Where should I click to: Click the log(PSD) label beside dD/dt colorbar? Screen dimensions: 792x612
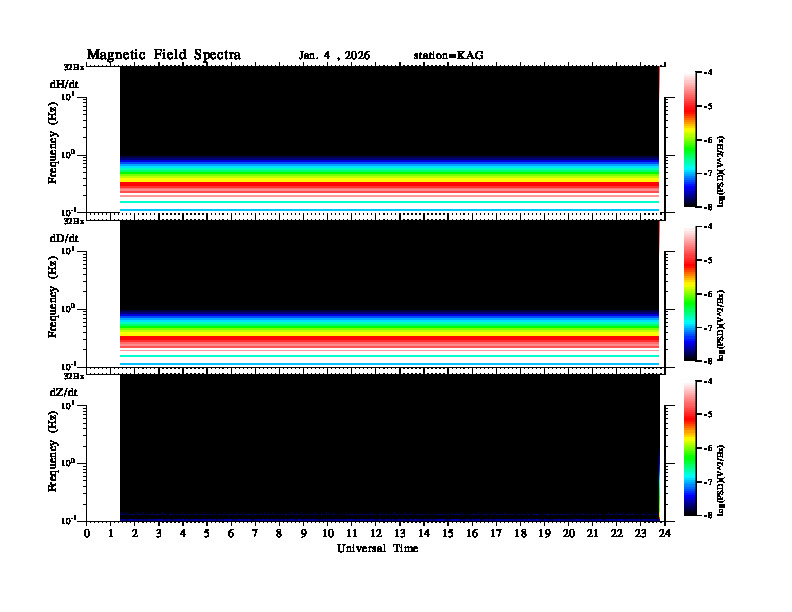coord(721,326)
